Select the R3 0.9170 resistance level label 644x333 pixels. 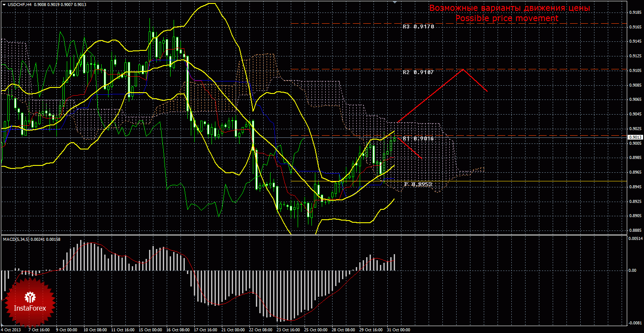(418, 27)
